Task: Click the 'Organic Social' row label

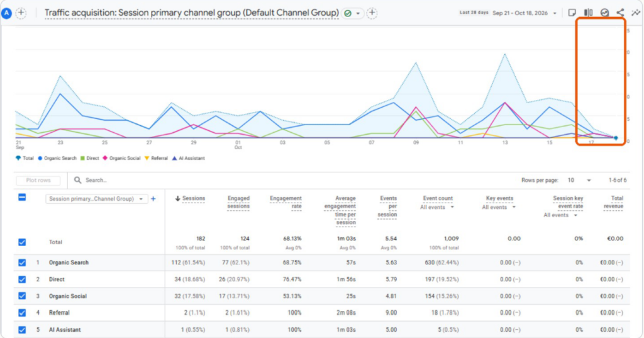Action: pyautogui.click(x=68, y=296)
